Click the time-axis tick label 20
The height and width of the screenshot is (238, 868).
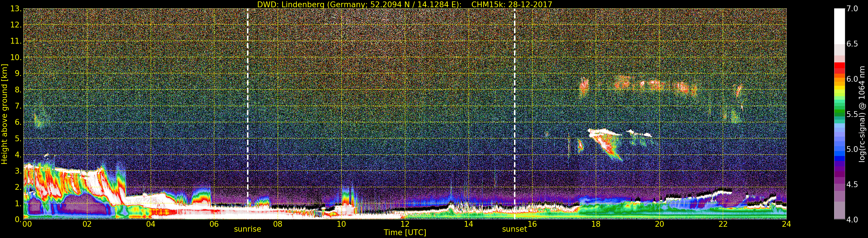(x=659, y=224)
